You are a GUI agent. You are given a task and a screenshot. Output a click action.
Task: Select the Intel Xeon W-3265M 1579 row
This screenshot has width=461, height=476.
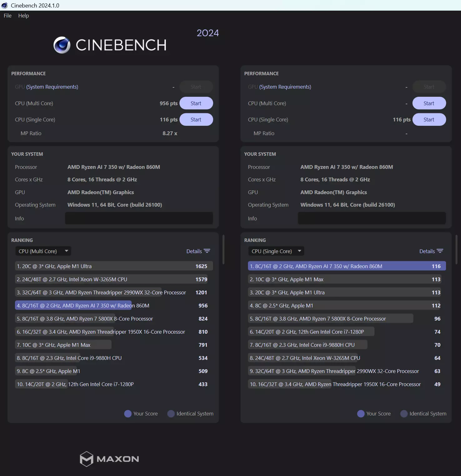114,279
